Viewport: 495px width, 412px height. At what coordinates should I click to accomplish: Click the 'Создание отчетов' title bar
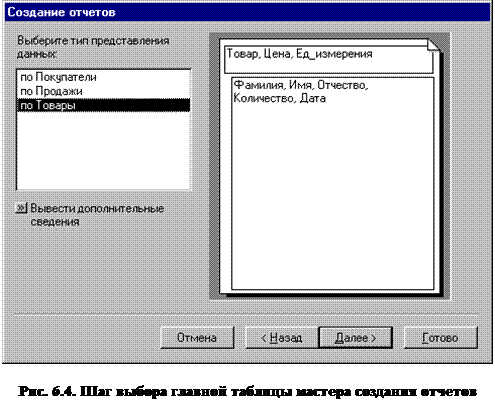click(x=248, y=12)
